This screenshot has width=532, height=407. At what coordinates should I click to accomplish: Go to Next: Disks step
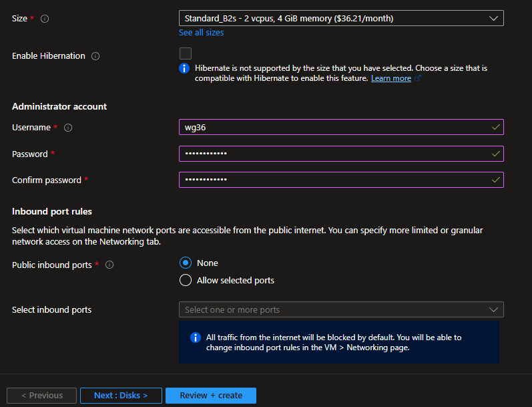(121, 395)
